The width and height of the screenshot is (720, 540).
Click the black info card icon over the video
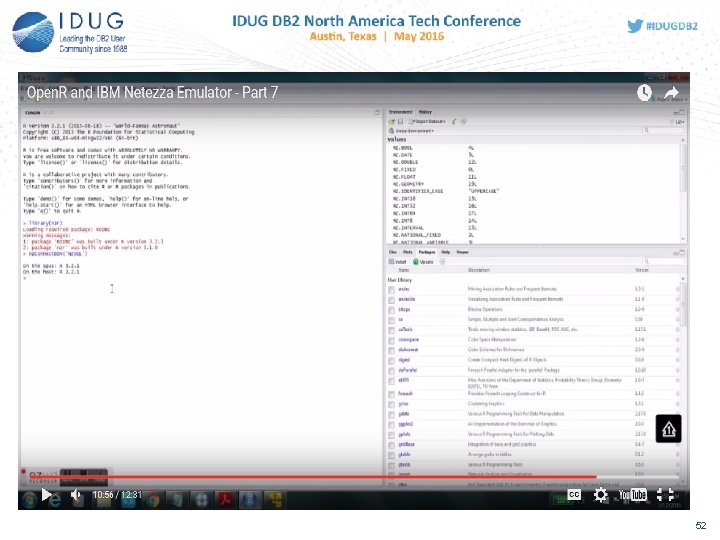click(x=668, y=428)
